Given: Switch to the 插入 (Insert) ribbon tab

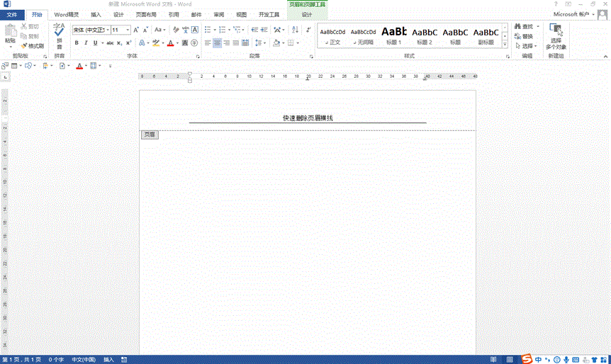Looking at the screenshot, I should click(96, 14).
